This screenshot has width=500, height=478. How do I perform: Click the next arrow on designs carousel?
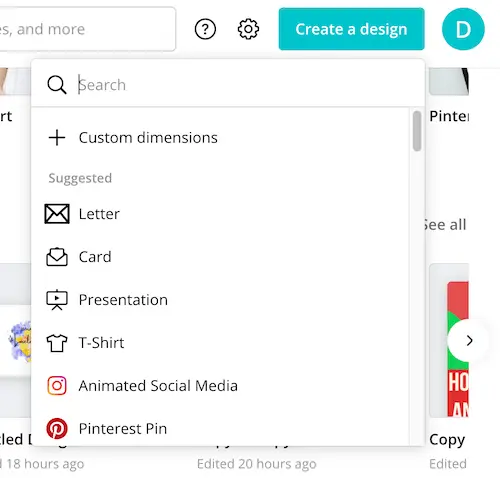(469, 341)
